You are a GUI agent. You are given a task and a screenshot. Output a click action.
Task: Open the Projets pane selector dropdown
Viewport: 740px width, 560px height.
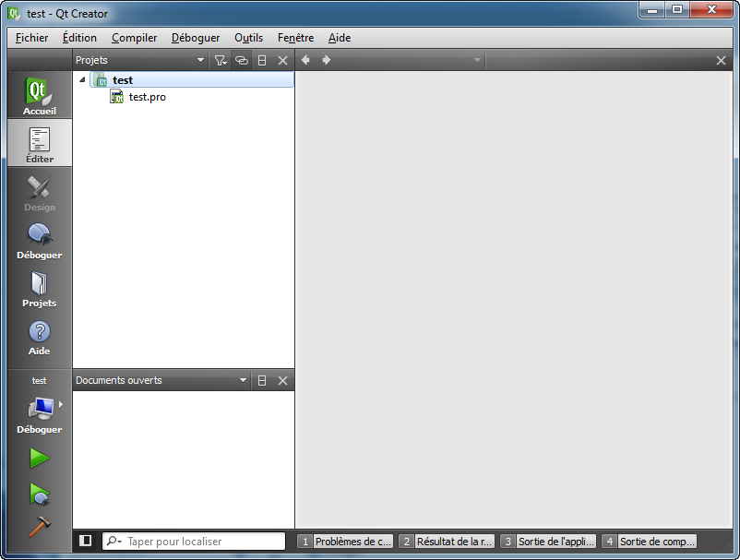pyautogui.click(x=200, y=59)
